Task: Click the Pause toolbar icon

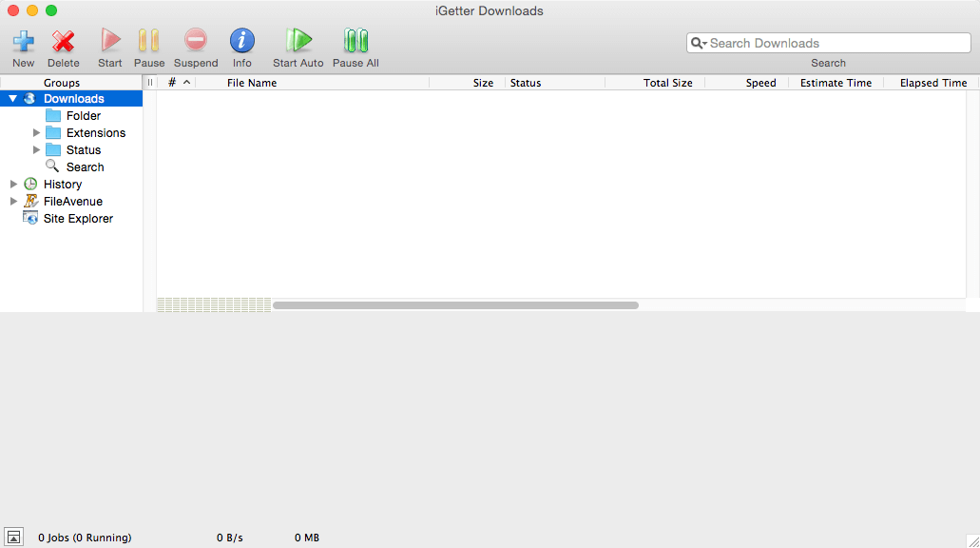Action: 148,41
